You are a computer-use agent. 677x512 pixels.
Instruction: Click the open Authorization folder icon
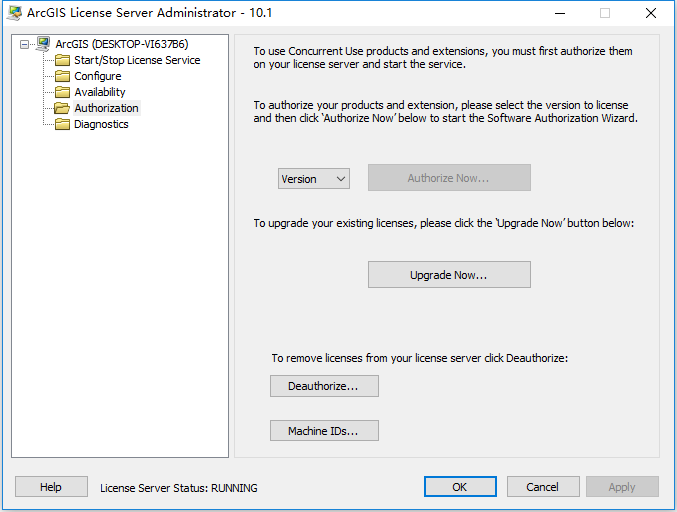62,108
